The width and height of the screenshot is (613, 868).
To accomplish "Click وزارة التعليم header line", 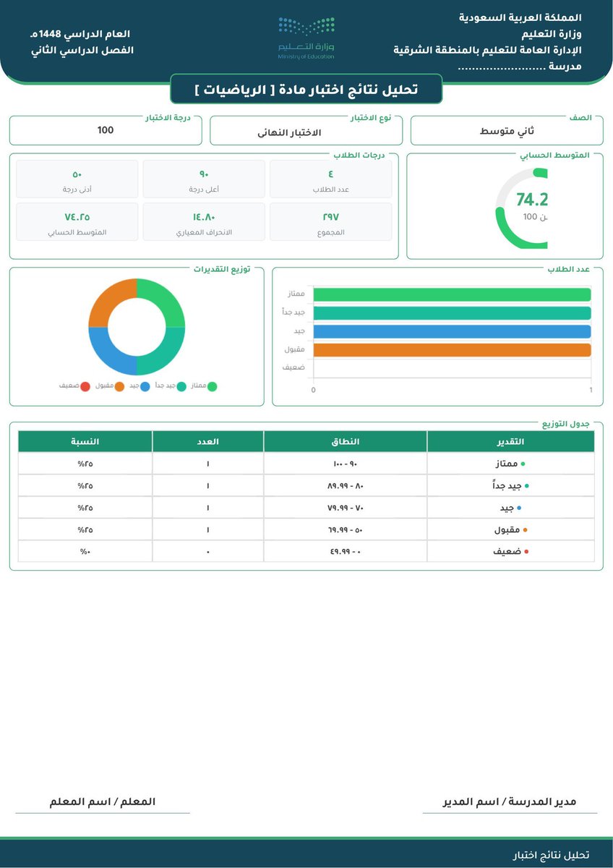I will coord(552,33).
